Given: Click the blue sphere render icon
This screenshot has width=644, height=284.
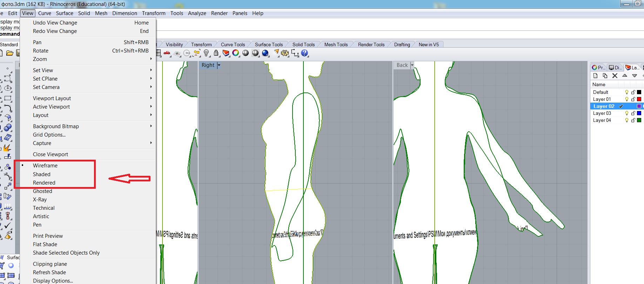Looking at the screenshot, I should tap(265, 53).
